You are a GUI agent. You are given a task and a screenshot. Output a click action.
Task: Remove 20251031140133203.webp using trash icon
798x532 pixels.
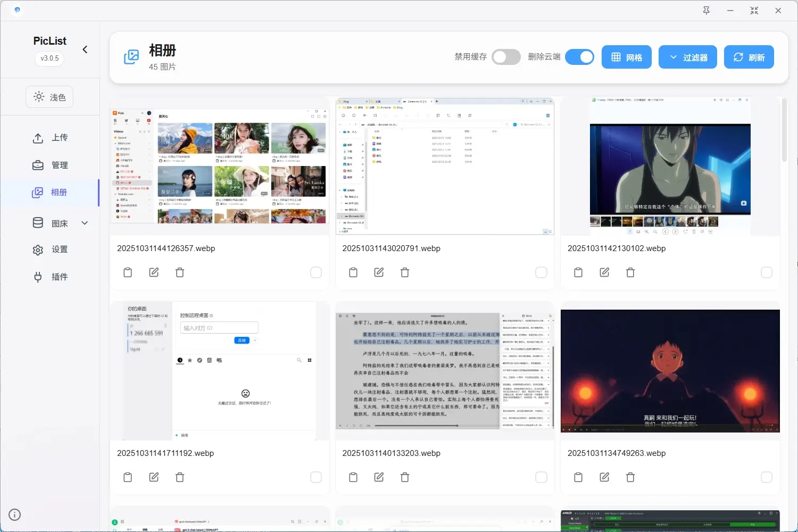405,477
